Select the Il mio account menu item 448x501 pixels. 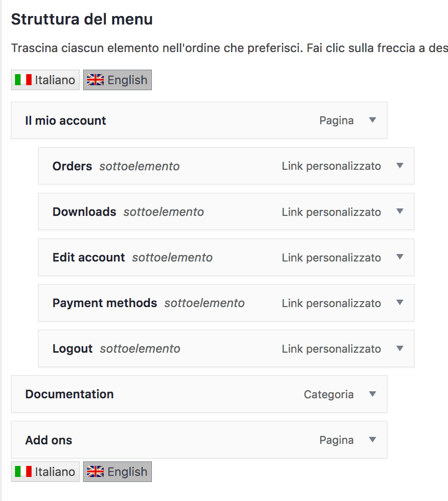click(199, 120)
